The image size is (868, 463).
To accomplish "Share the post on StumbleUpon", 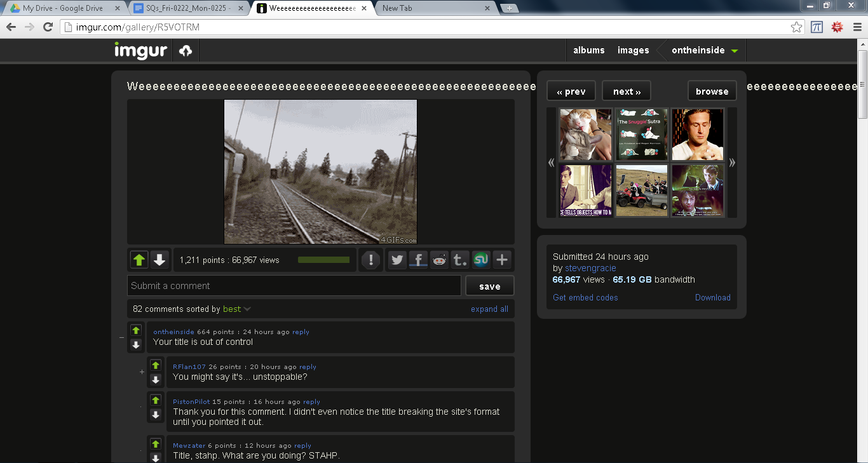I will coord(481,260).
